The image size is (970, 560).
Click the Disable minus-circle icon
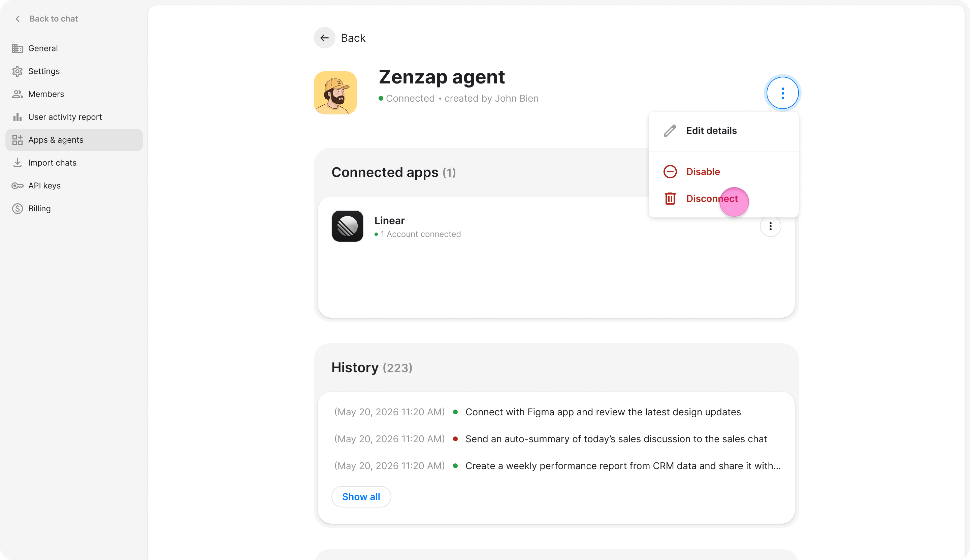[670, 172]
